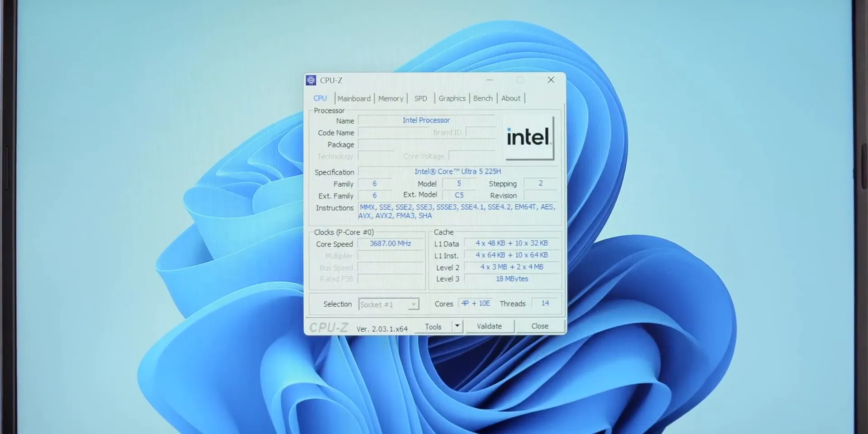The image size is (868, 434).
Task: Click the Threads value 14
Action: [545, 303]
